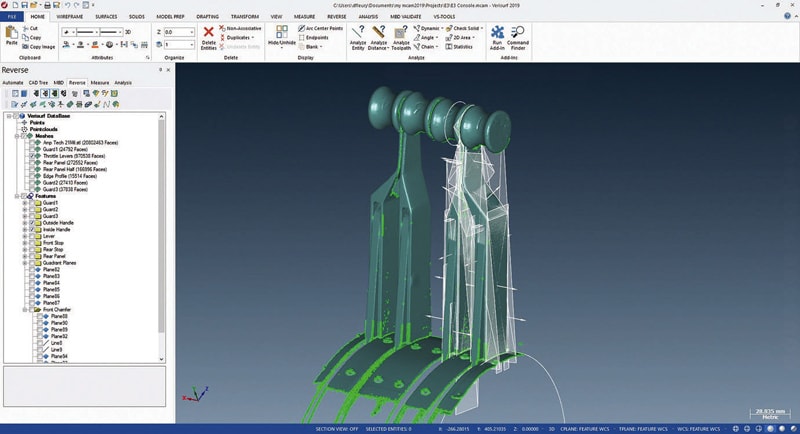Image resolution: width=800 pixels, height=434 pixels.
Task: Check the Plane82 checkbox
Action: tap(32, 269)
